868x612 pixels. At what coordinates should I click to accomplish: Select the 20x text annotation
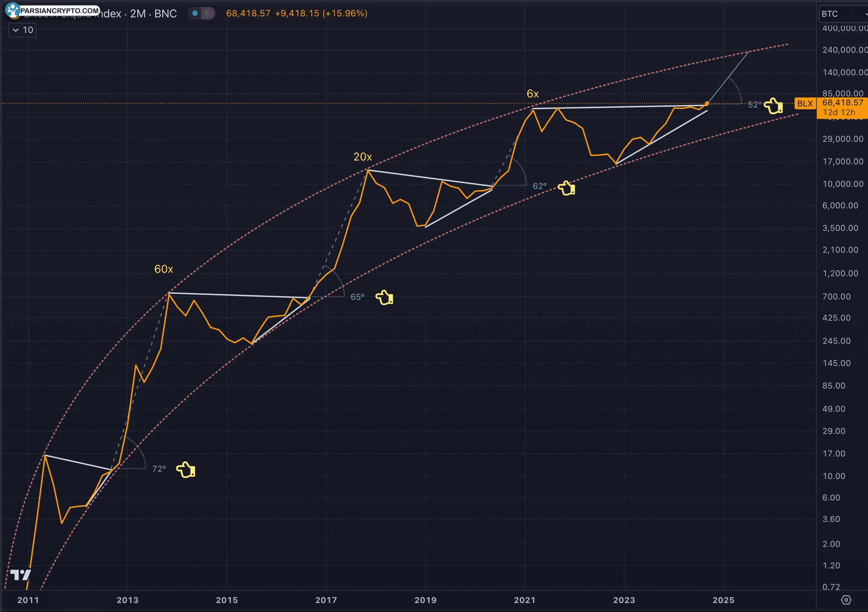[x=363, y=157]
